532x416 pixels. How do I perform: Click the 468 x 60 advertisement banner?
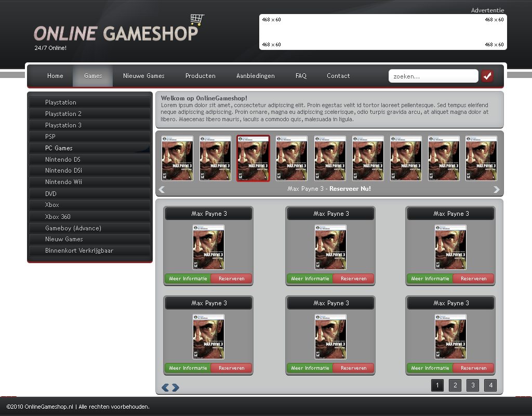click(383, 32)
